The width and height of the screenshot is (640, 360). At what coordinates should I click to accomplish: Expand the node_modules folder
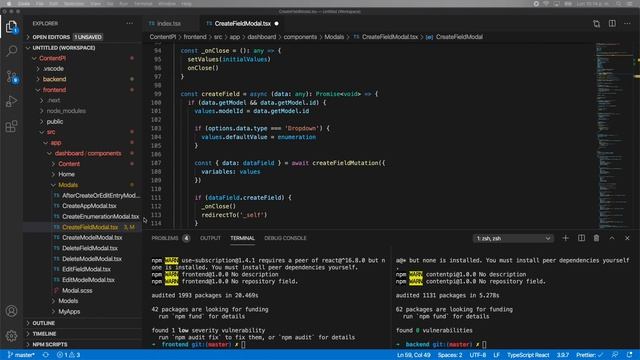(x=82, y=111)
